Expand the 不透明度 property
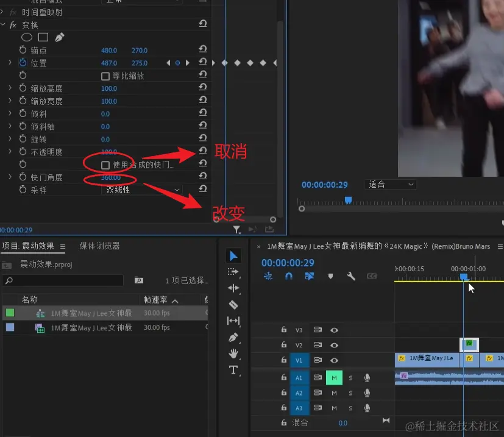The width and height of the screenshot is (504, 437). pos(10,151)
